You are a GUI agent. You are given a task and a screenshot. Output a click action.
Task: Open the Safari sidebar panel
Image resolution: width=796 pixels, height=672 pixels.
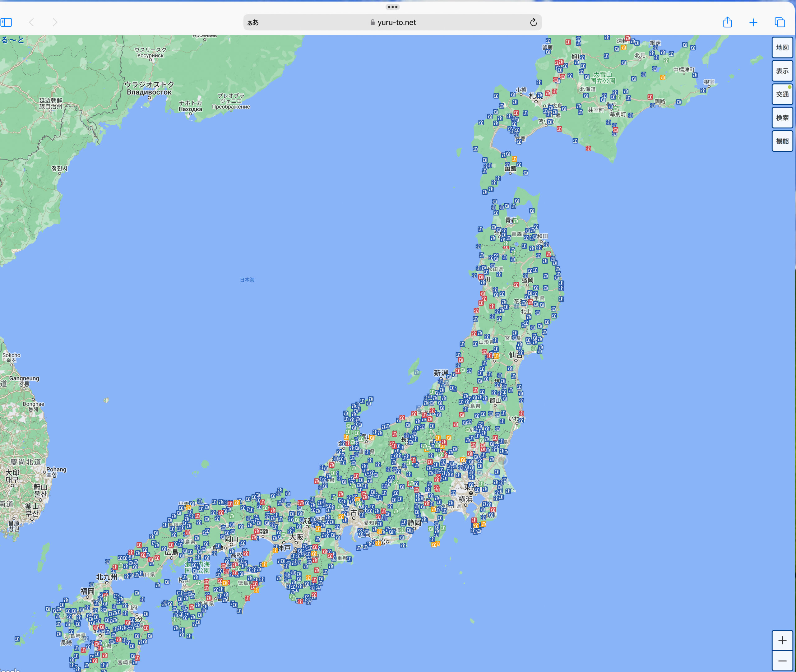pos(6,22)
